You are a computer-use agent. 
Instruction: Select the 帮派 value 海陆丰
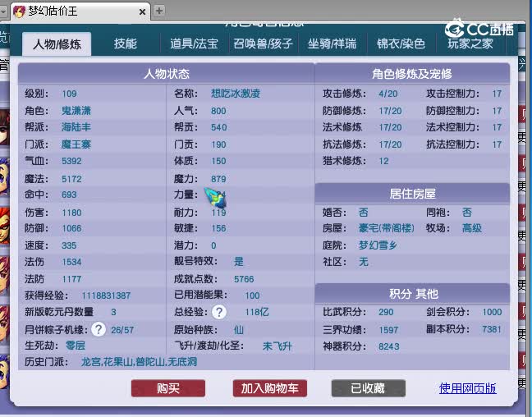pos(76,127)
